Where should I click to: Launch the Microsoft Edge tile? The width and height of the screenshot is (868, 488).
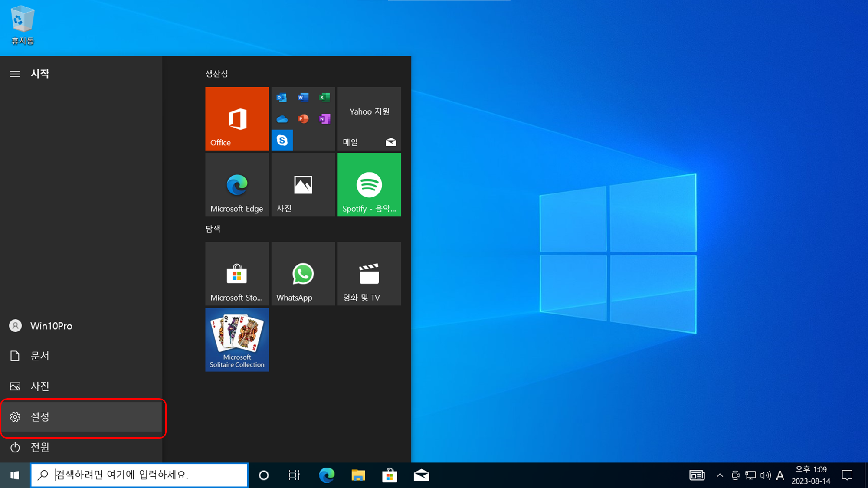237,185
